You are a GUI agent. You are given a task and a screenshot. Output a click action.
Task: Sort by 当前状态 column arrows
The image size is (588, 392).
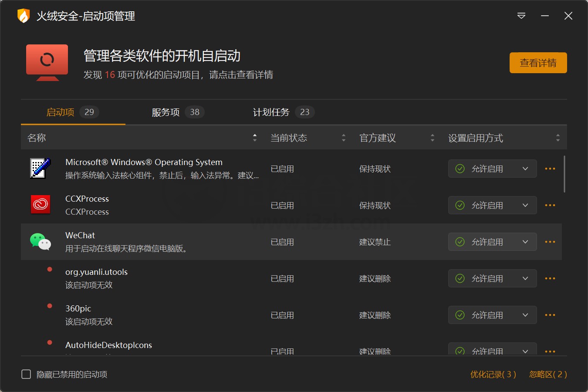(x=344, y=138)
